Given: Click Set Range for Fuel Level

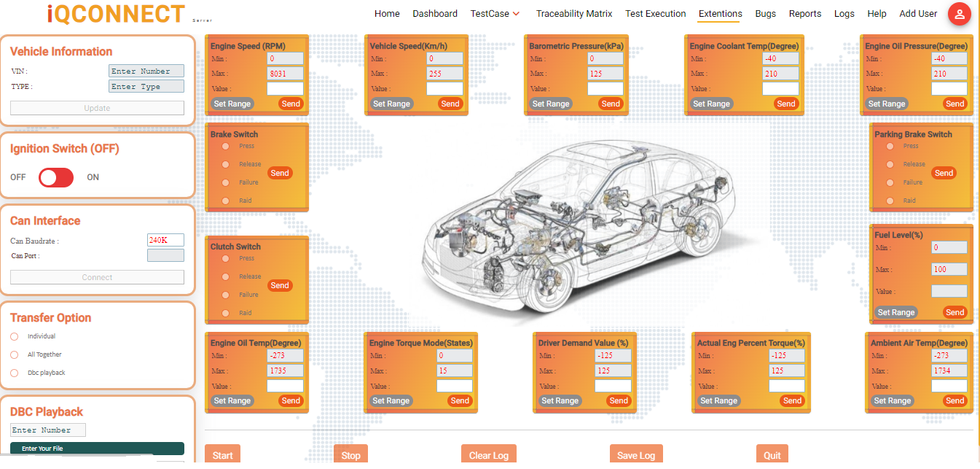Looking at the screenshot, I should tap(895, 312).
